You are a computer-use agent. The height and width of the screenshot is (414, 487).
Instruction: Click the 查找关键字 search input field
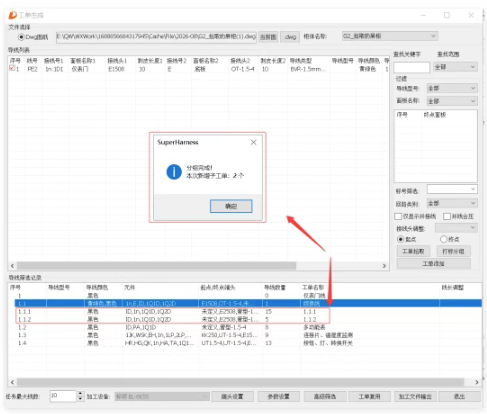[x=412, y=67]
